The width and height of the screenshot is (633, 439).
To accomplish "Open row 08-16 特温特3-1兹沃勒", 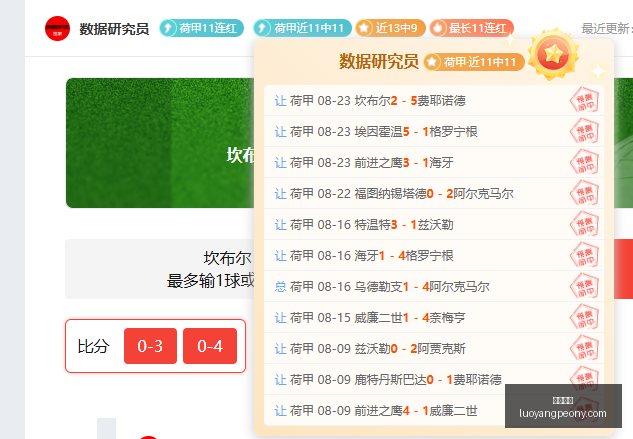I will click(434, 225).
